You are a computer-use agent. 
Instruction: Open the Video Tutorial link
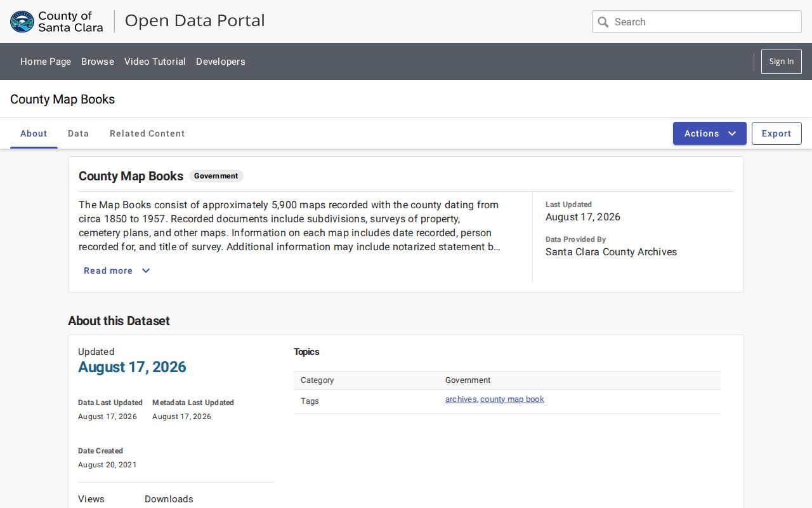click(x=155, y=62)
